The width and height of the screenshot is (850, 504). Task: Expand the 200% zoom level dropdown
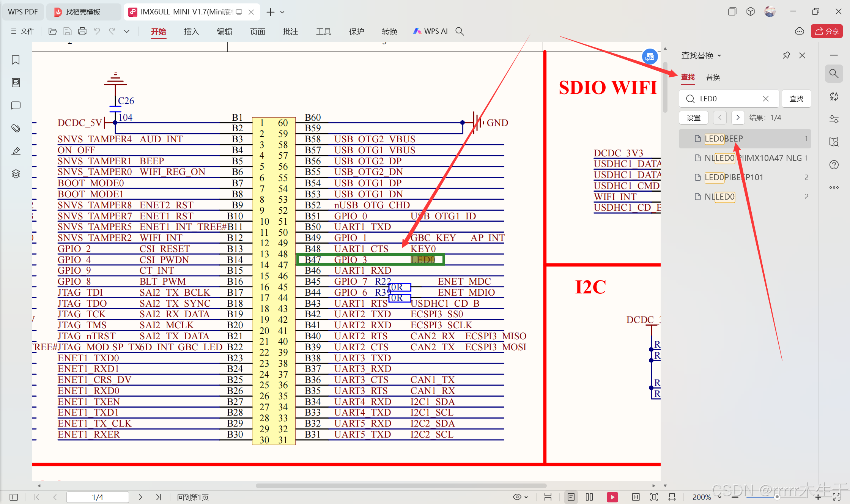click(719, 497)
